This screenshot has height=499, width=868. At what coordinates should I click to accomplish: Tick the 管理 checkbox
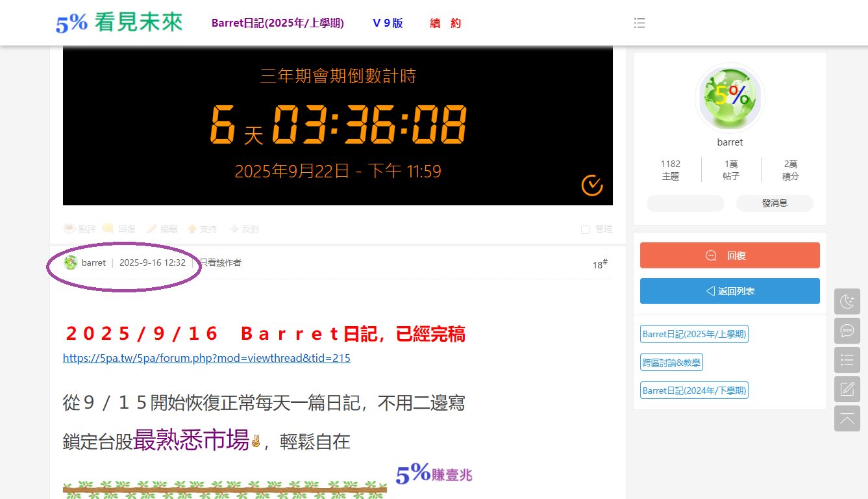(x=585, y=229)
